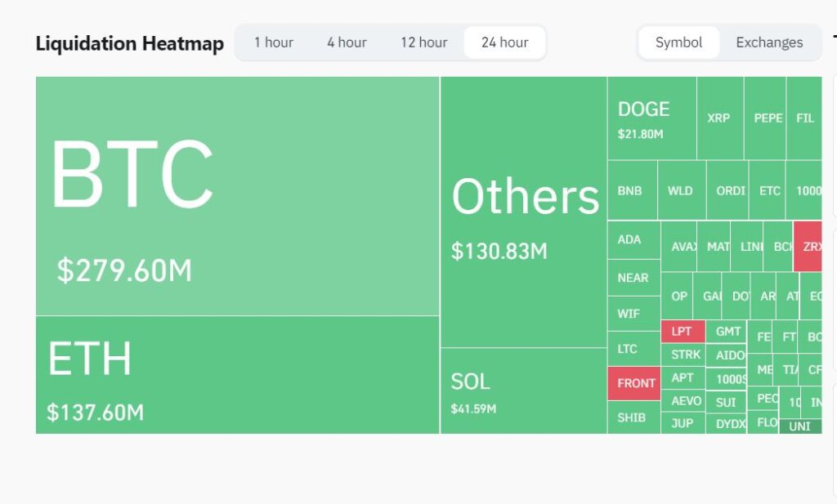Select the red LPT tile
The height and width of the screenshot is (504, 837).
pos(683,332)
